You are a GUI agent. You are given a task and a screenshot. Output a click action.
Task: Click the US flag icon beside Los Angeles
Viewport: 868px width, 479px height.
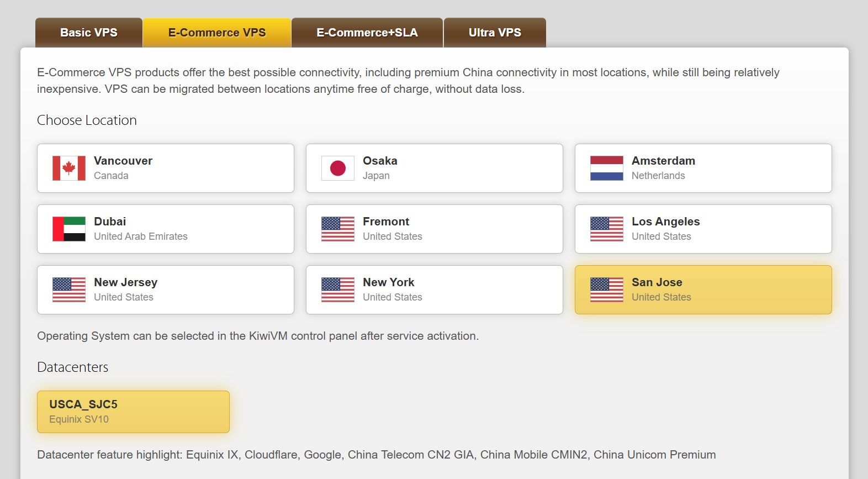click(x=607, y=229)
